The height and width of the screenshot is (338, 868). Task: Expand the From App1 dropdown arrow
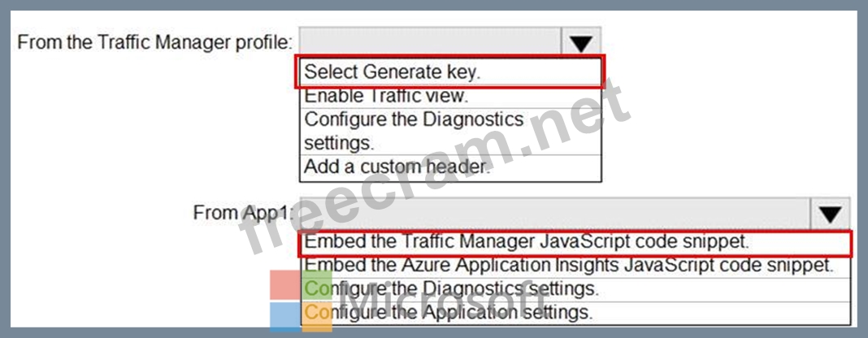[831, 214]
